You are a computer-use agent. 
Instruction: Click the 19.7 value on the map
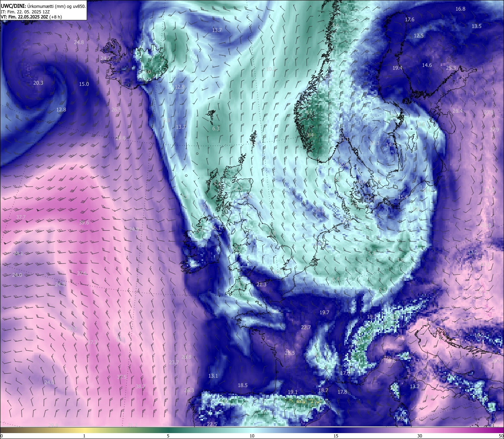coord(324,312)
